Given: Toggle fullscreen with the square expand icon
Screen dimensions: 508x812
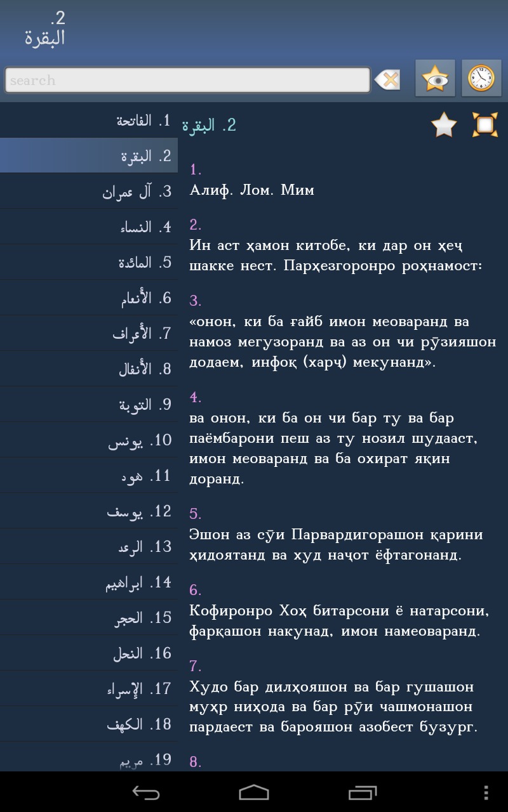Looking at the screenshot, I should point(485,124).
